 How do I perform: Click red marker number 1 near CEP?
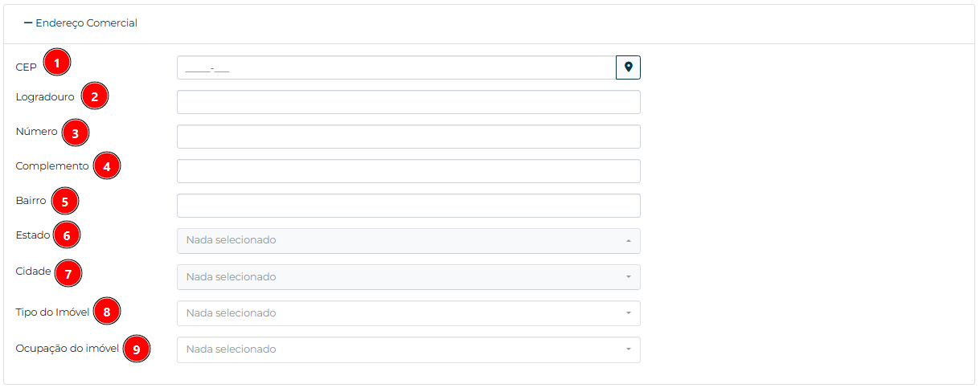pos(57,62)
